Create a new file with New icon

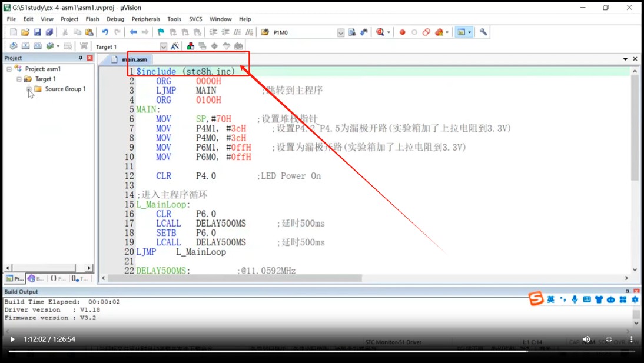click(13, 32)
